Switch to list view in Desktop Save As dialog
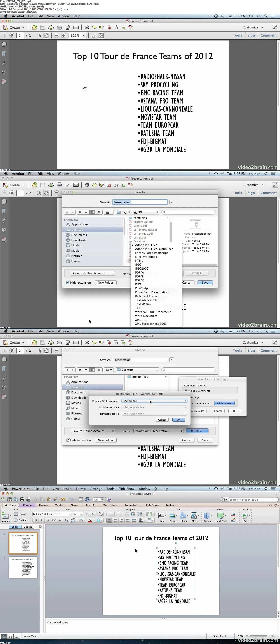The height and width of the screenshot is (644, 280). coord(86,370)
